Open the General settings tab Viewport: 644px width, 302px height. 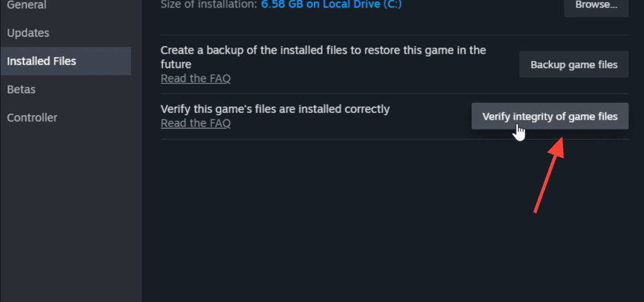click(27, 5)
